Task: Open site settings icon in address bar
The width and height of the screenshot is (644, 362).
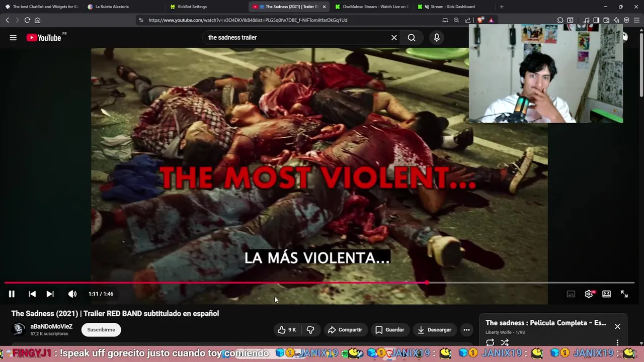Action: [x=141, y=20]
